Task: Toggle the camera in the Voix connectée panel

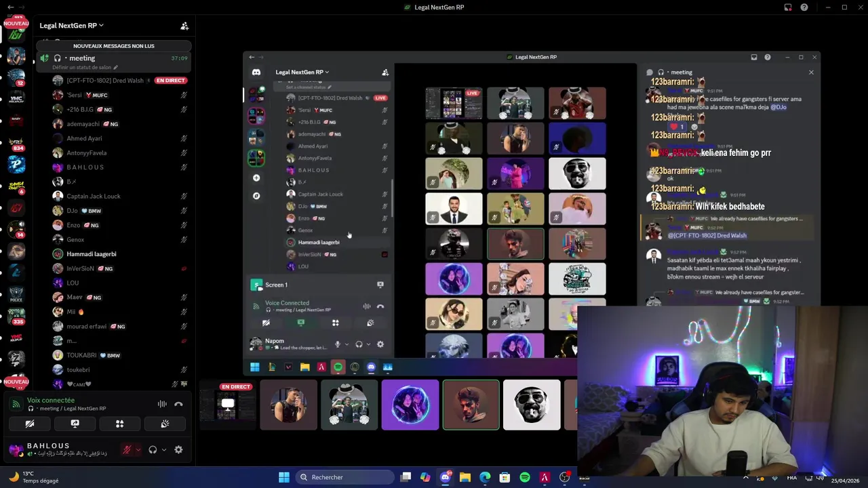Action: (x=30, y=424)
